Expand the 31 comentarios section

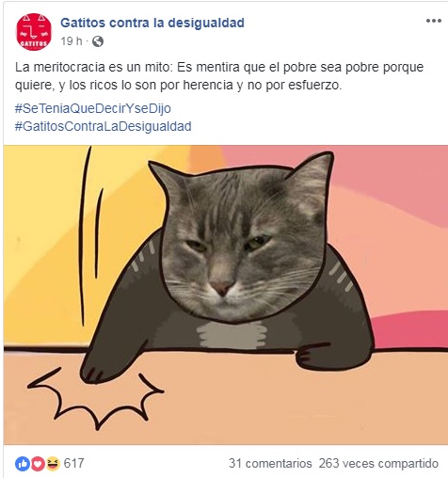[270, 463]
